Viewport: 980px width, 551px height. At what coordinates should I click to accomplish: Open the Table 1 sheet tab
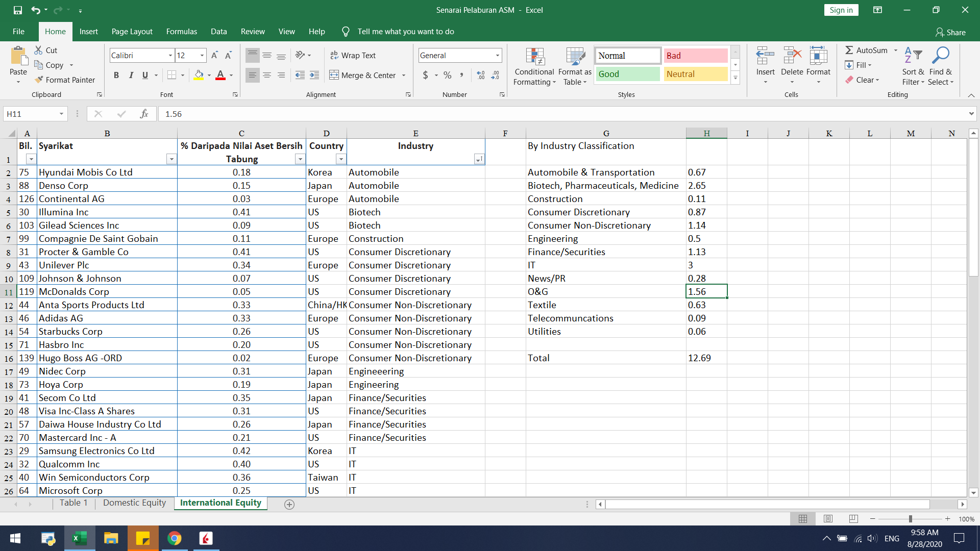(x=73, y=503)
